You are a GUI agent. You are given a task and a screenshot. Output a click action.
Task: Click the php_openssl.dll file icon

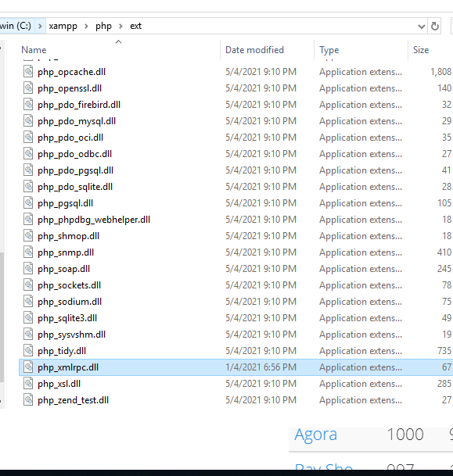(28, 88)
